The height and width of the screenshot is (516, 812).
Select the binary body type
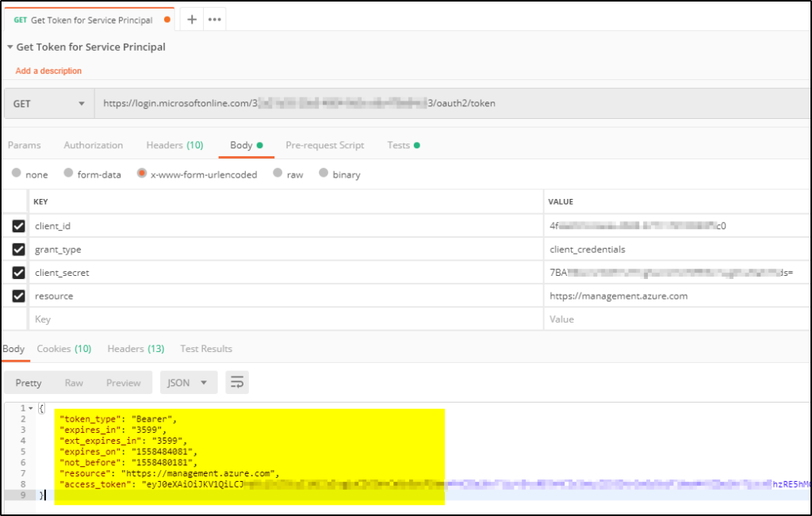click(x=322, y=174)
